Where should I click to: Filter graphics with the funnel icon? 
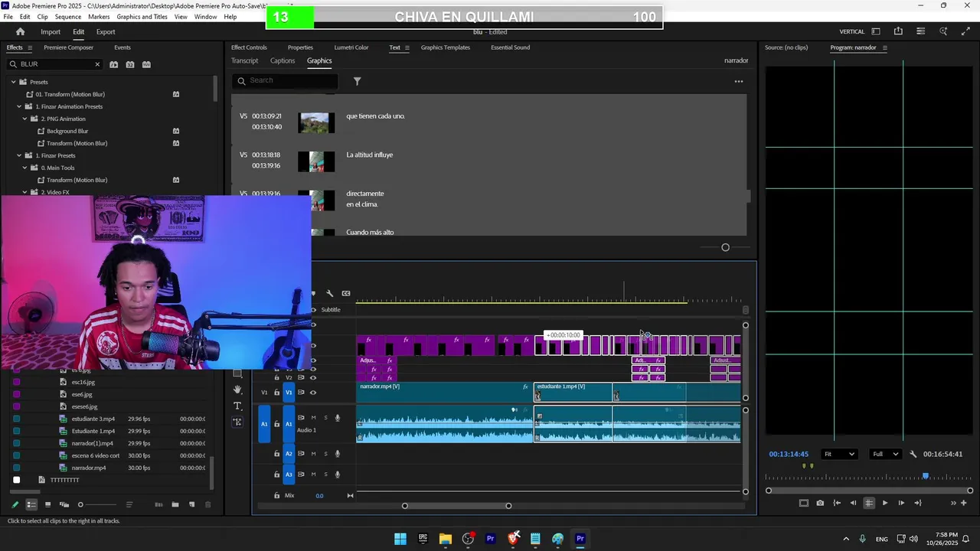[x=357, y=80]
